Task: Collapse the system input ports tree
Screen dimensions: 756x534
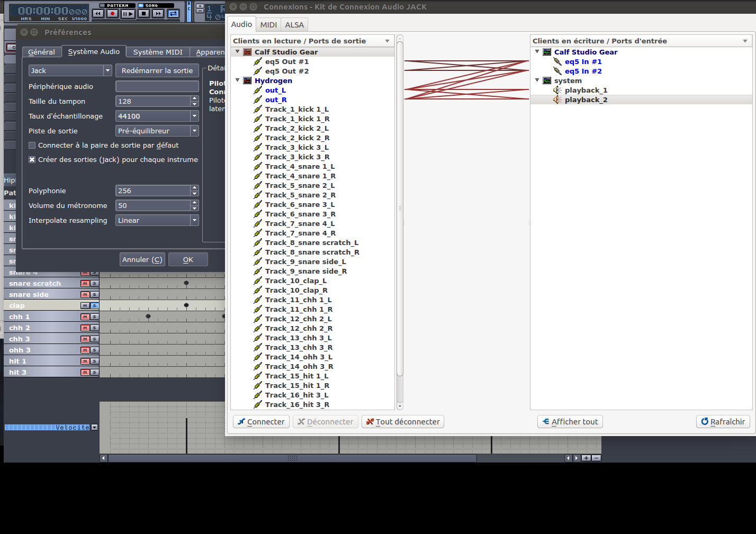Action: pos(537,80)
